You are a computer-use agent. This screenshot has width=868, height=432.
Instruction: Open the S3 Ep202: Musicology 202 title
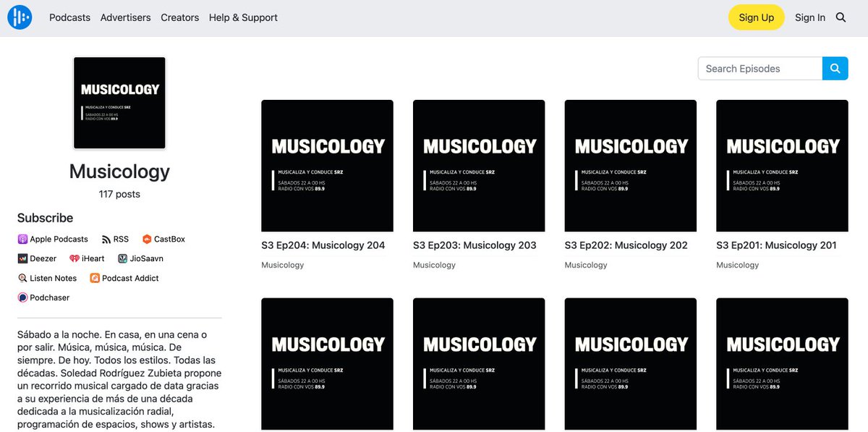[626, 245]
